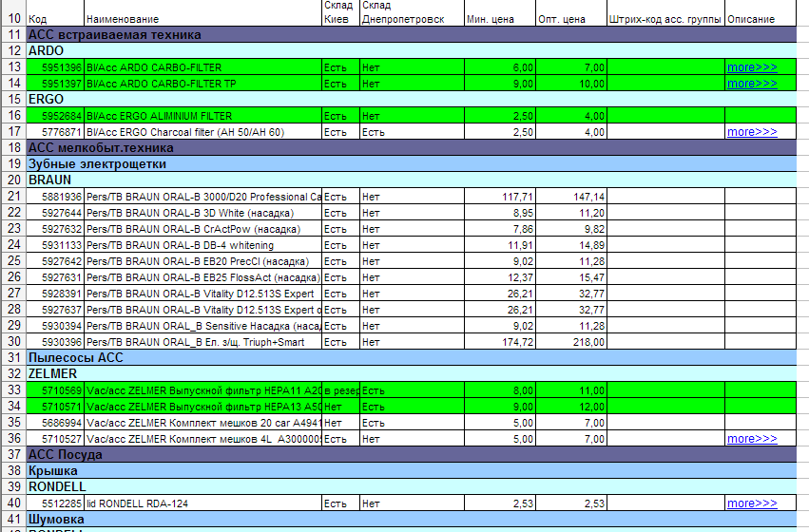This screenshot has height=532, width=809.
Task: Select the ZELMER brand row
Action: tap(412, 373)
